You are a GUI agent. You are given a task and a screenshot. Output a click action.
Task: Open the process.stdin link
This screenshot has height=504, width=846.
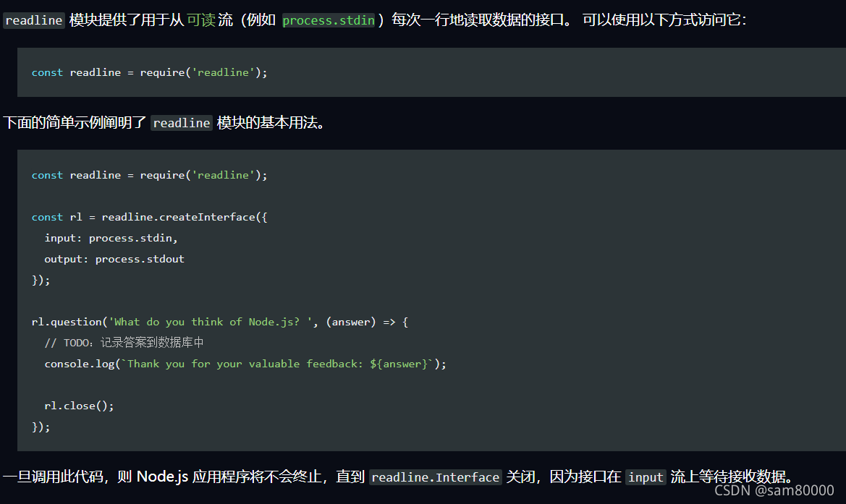tap(329, 20)
